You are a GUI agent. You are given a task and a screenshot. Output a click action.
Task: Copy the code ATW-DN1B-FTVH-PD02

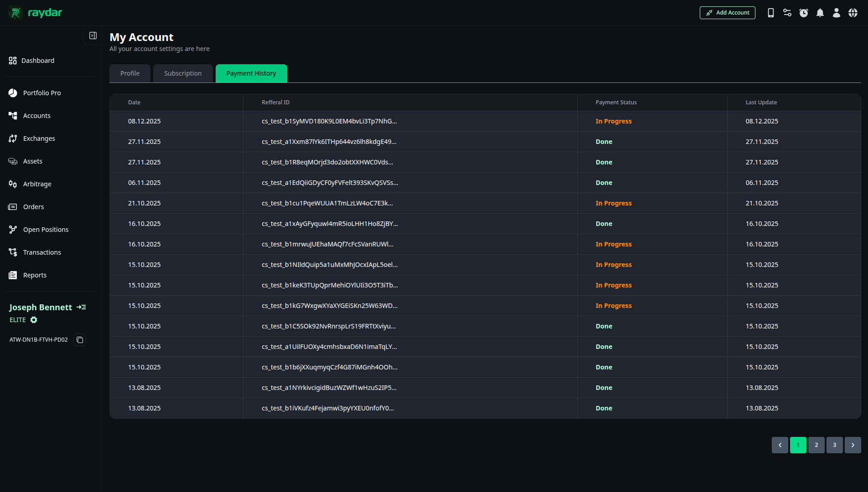[80, 340]
